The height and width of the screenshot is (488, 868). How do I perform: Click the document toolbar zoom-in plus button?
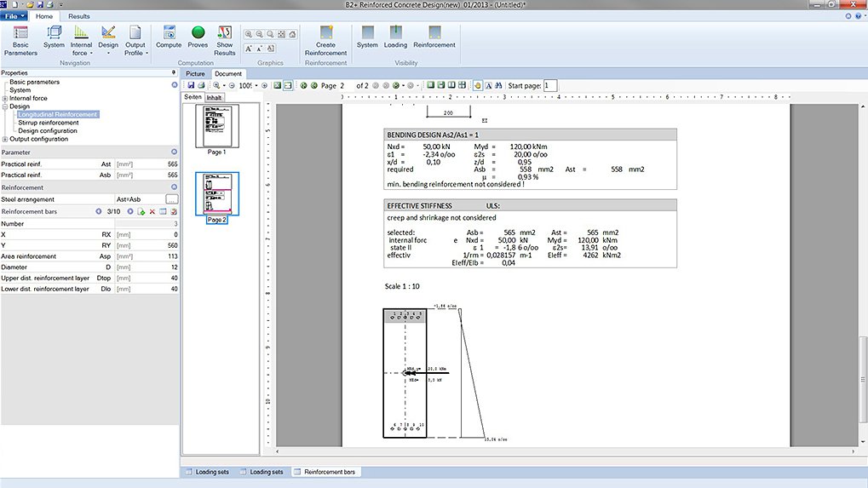265,86
